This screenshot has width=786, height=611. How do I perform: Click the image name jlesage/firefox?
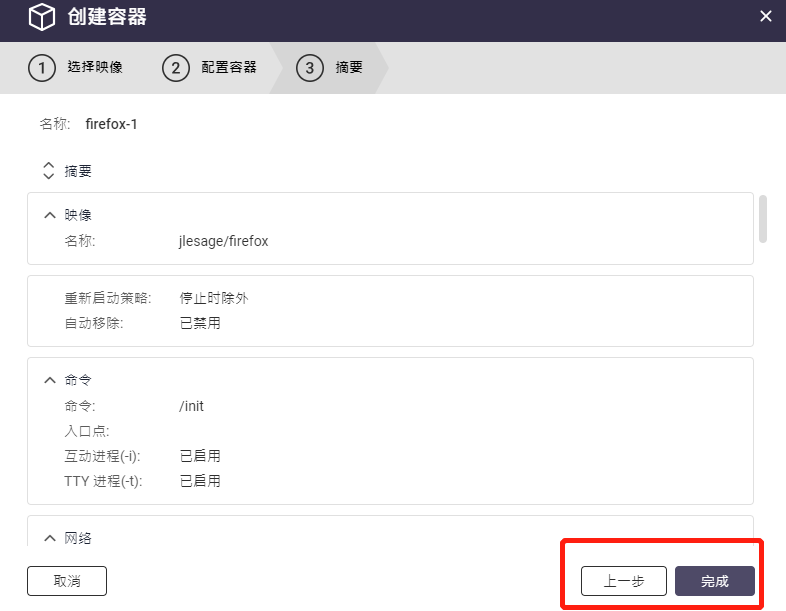point(223,241)
